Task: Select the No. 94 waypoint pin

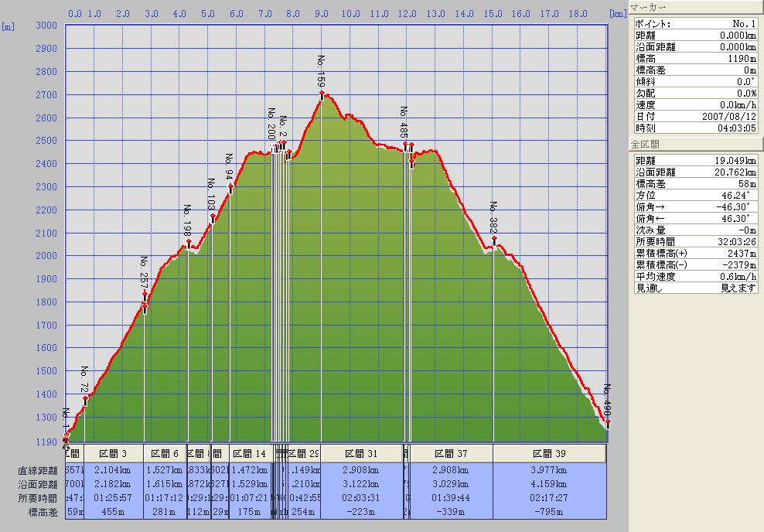Action: click(230, 186)
